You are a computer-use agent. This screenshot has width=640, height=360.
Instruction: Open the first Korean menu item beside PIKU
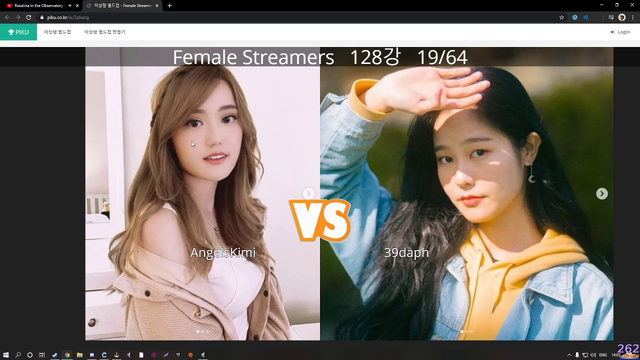pos(58,32)
